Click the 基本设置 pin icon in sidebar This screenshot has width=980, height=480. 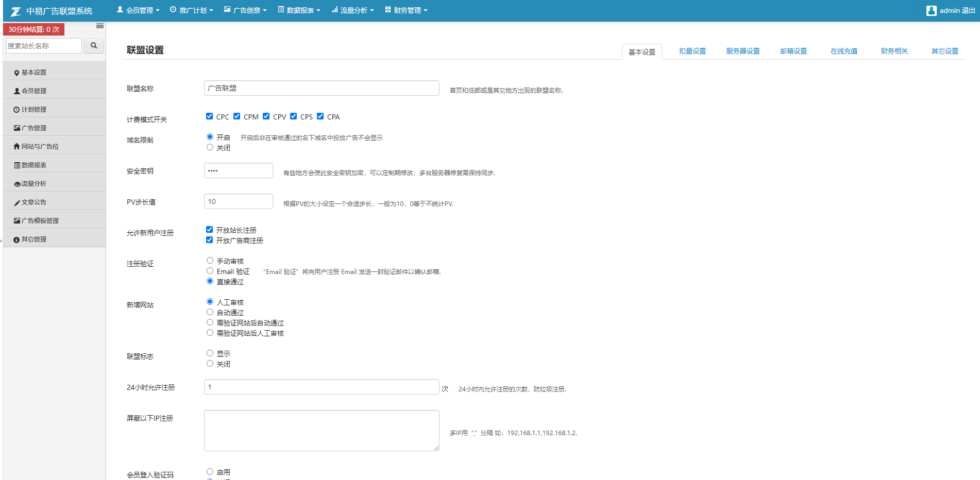[16, 73]
